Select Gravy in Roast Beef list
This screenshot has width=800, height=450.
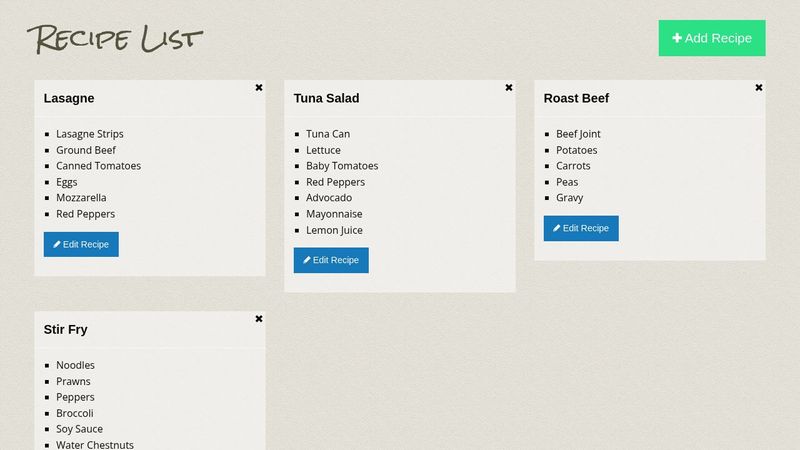point(569,197)
